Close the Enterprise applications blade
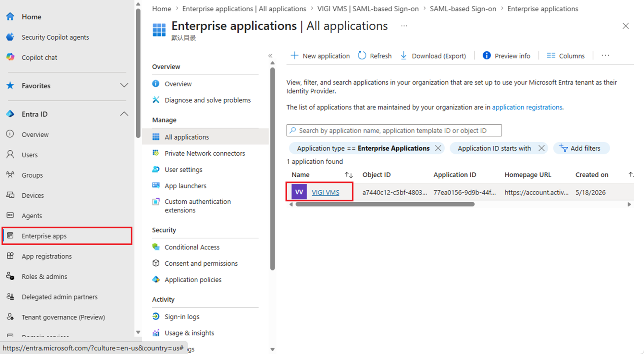The width and height of the screenshot is (644, 354). [625, 26]
